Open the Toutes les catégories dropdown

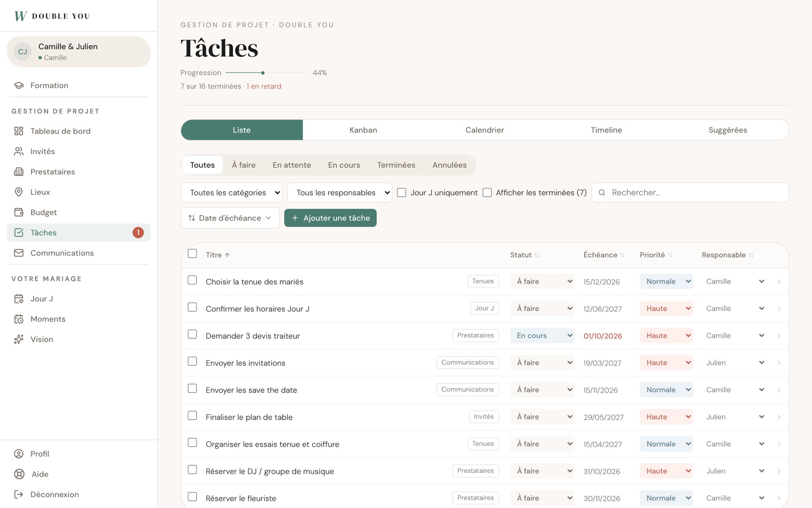click(231, 193)
